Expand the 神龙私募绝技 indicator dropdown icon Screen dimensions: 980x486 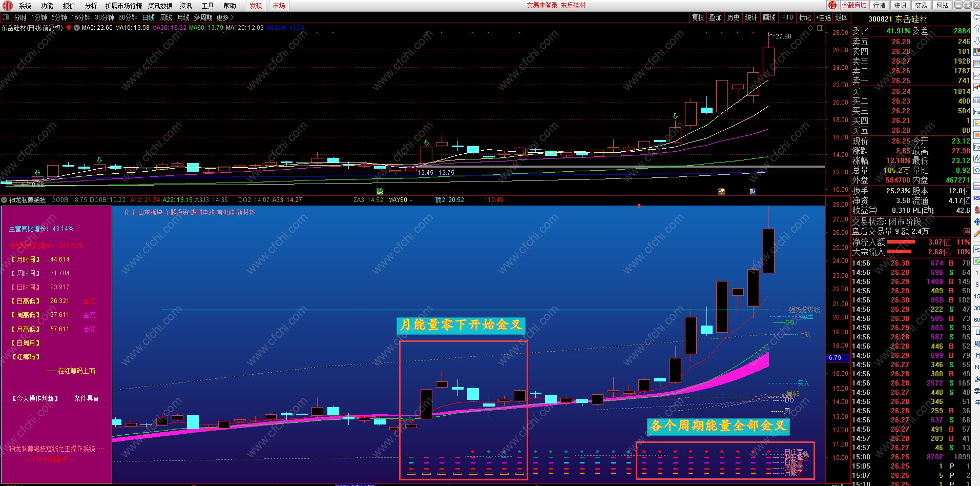click(5, 200)
